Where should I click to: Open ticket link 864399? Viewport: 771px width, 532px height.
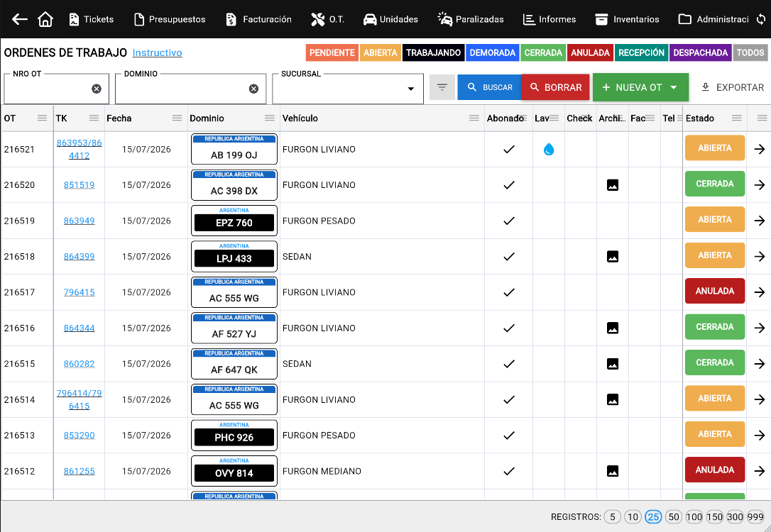tap(80, 256)
